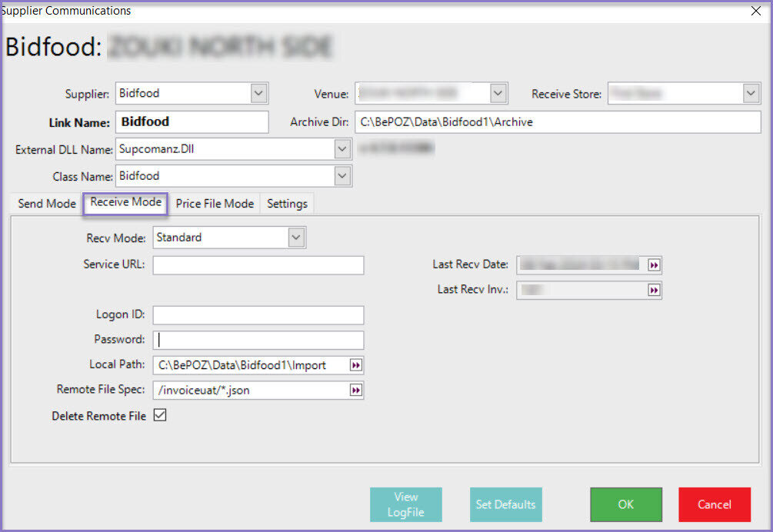Toggle the Delete Remote File checkbox
The height and width of the screenshot is (532, 773).
tap(160, 415)
